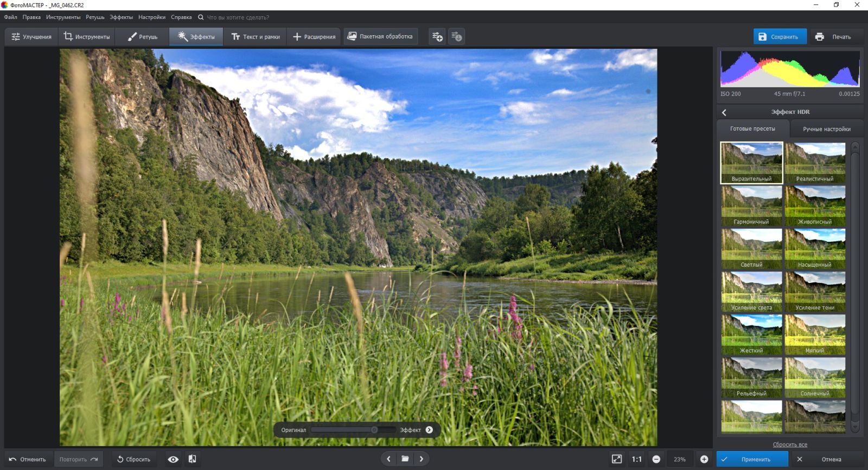The width and height of the screenshot is (868, 470).
Task: Switch to Ручные настройки tab
Action: (x=826, y=129)
